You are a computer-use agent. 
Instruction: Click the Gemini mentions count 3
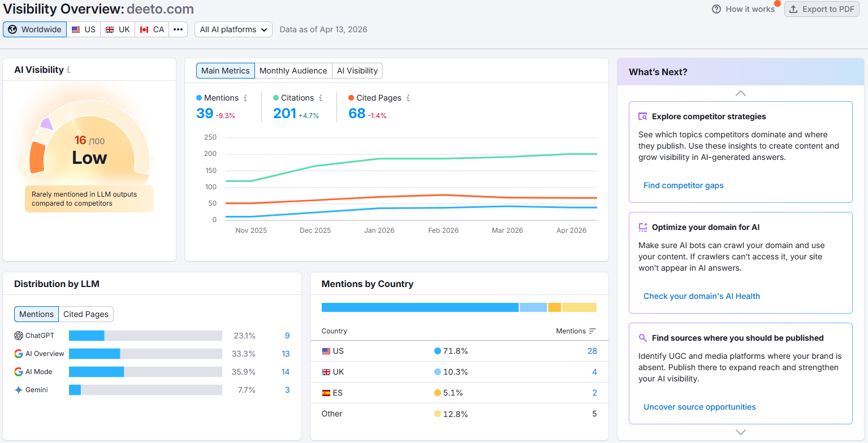[x=287, y=390]
